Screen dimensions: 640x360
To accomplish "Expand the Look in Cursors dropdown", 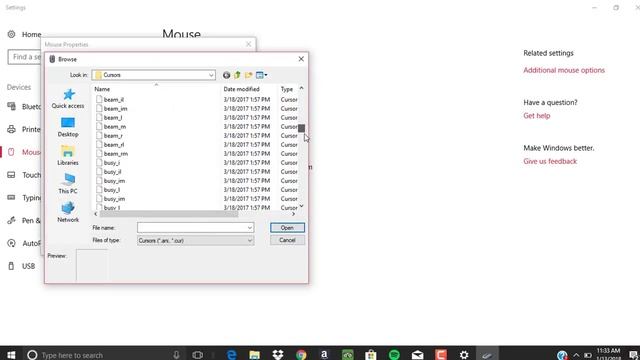I will pos(211,75).
